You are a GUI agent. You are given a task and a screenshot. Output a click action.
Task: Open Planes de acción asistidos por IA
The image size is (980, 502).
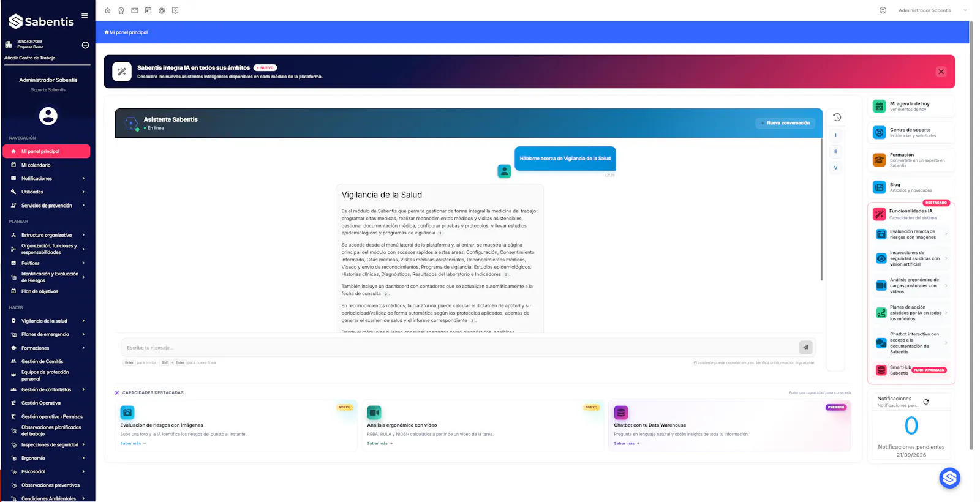[x=911, y=313]
